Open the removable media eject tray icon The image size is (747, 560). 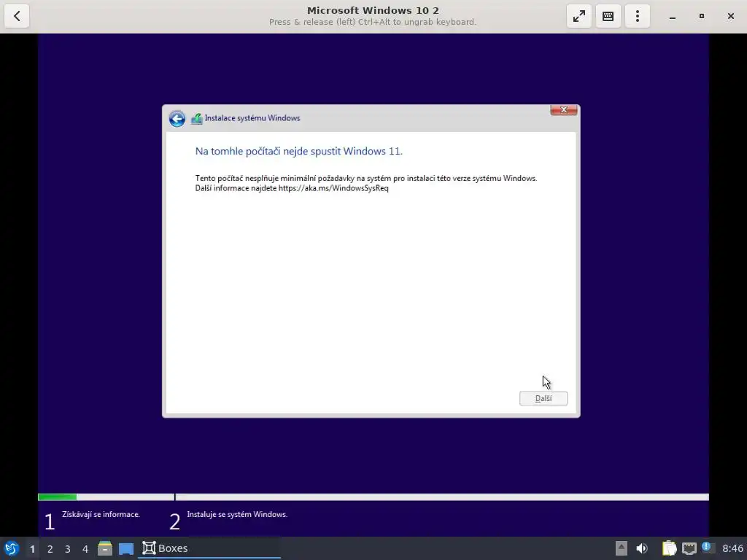click(622, 548)
